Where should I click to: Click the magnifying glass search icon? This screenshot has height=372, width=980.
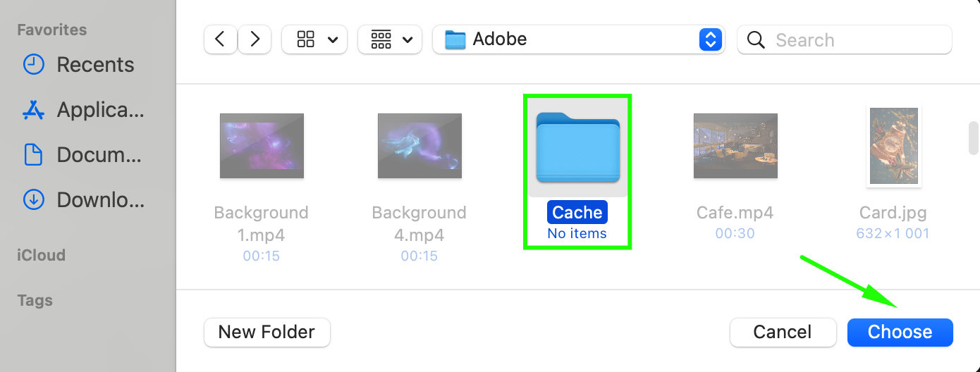756,40
